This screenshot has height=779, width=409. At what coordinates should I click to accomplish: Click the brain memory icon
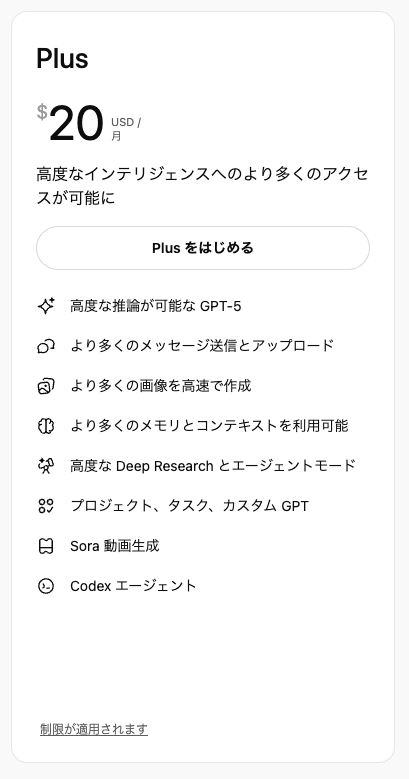point(46,426)
